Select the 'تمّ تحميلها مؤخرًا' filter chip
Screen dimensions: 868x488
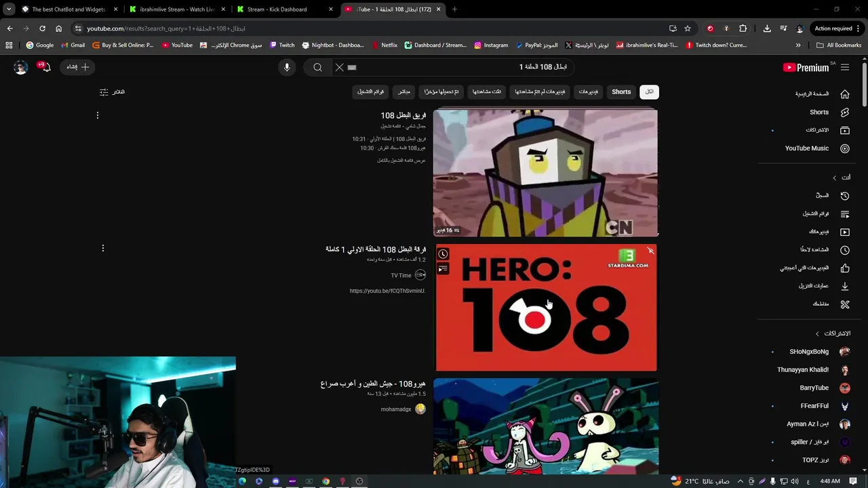(x=441, y=91)
